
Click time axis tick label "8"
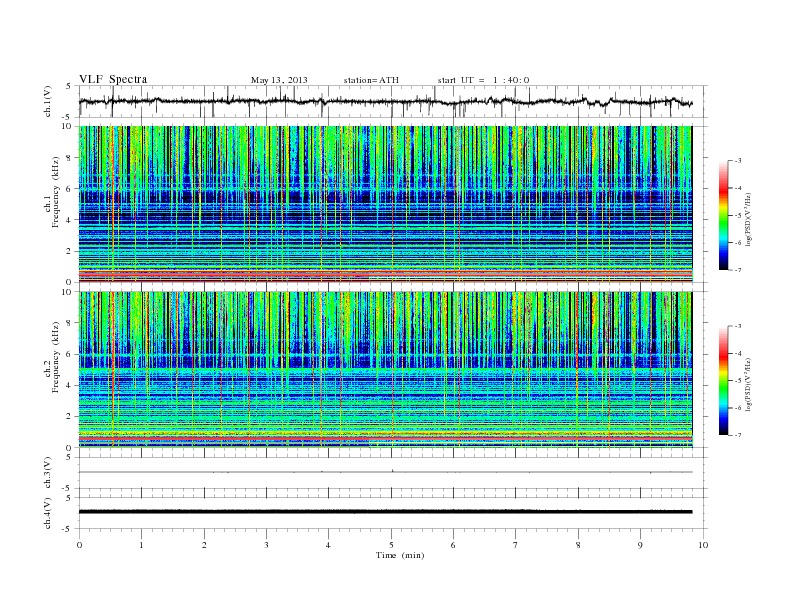pyautogui.click(x=578, y=545)
